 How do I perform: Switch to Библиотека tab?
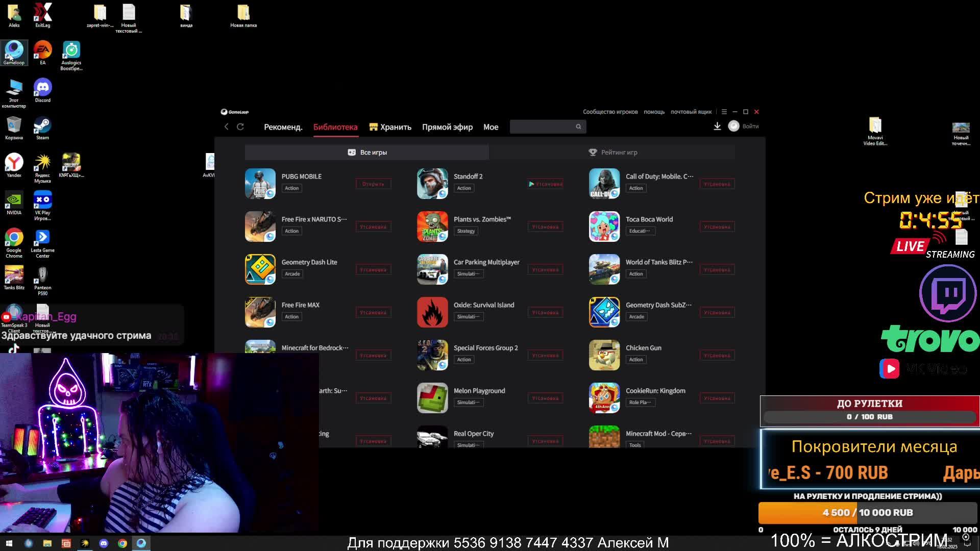[x=335, y=127]
